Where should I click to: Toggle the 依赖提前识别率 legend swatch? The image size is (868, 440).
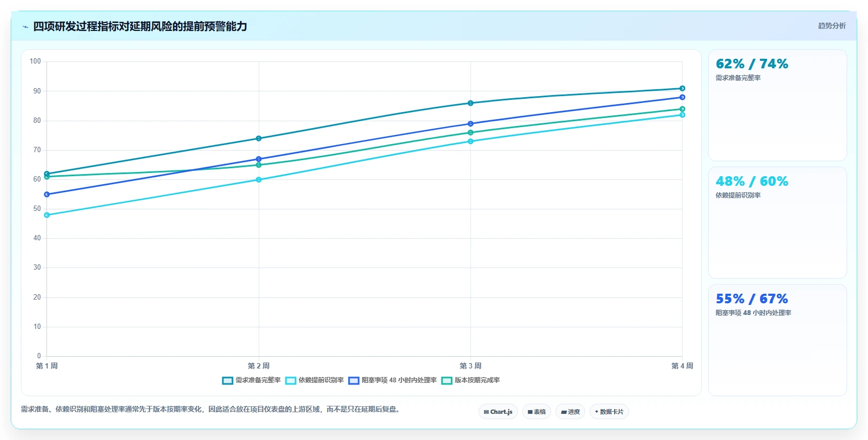tap(291, 381)
